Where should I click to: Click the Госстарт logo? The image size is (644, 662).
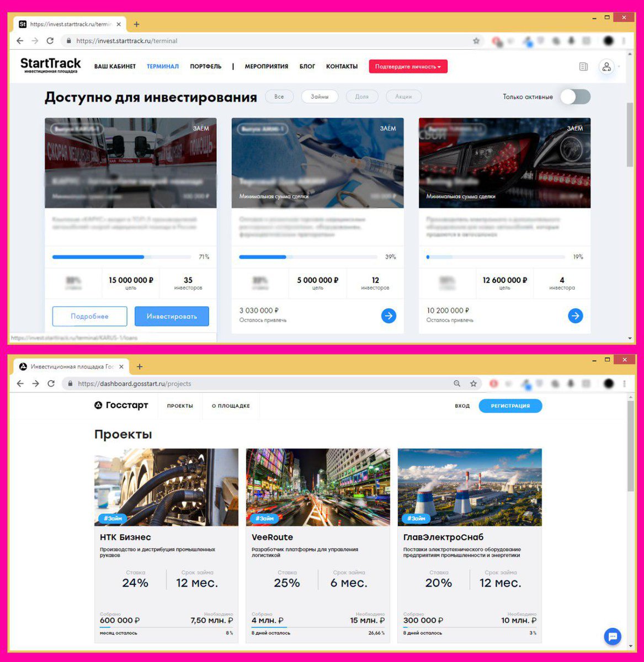(121, 405)
